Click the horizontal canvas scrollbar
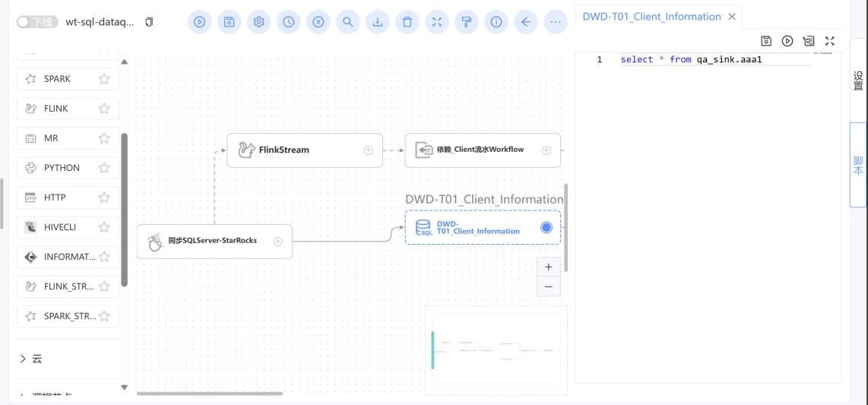This screenshot has width=868, height=405. pos(210,394)
